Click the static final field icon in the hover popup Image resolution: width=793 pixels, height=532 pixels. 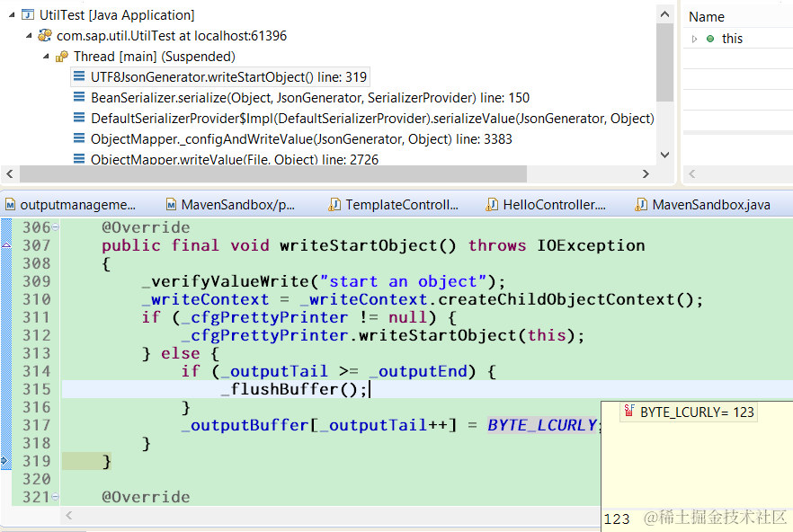click(x=629, y=411)
